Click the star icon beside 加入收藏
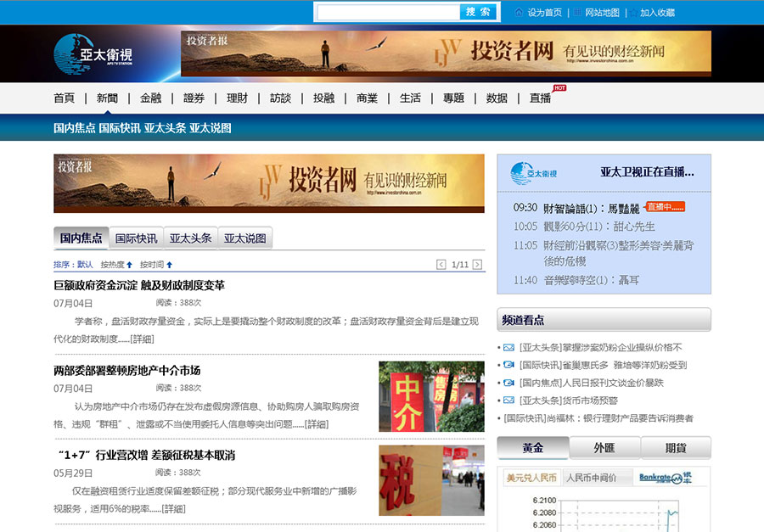764x532 pixels. coord(633,13)
